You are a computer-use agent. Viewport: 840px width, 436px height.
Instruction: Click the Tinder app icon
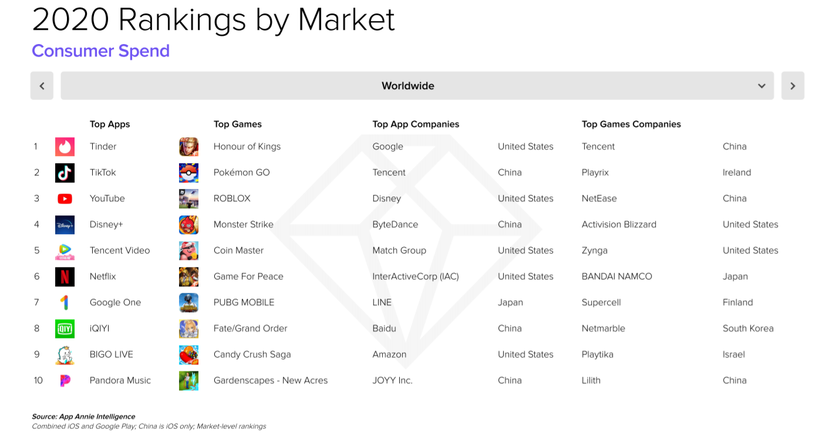[65, 147]
